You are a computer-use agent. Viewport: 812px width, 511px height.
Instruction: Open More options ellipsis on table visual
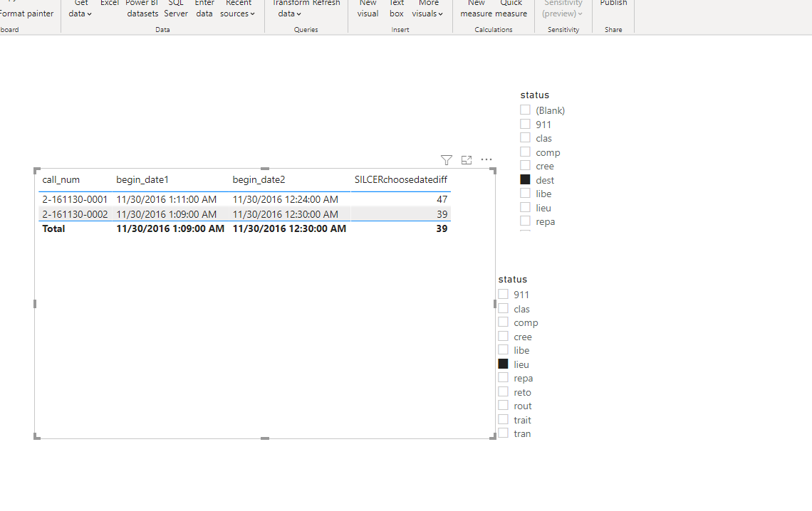[486, 159]
